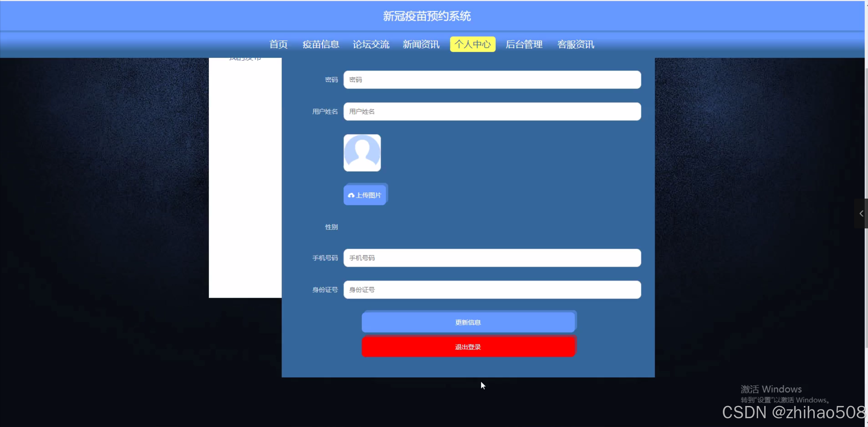Click the 性别 gender label
This screenshot has width=868, height=427.
(331, 227)
